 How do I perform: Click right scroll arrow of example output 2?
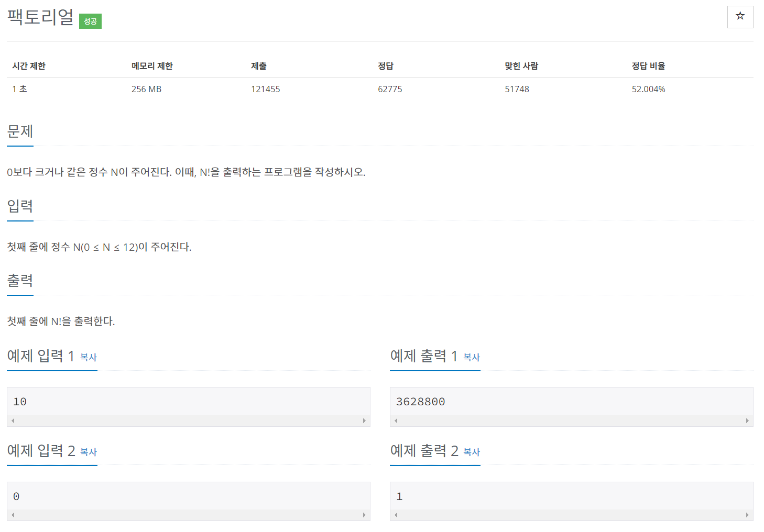pyautogui.click(x=747, y=515)
